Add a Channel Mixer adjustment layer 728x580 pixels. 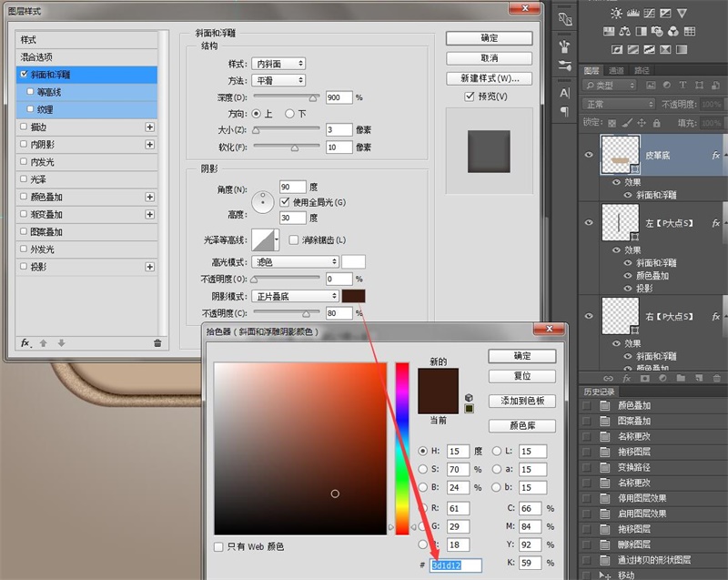click(x=673, y=31)
